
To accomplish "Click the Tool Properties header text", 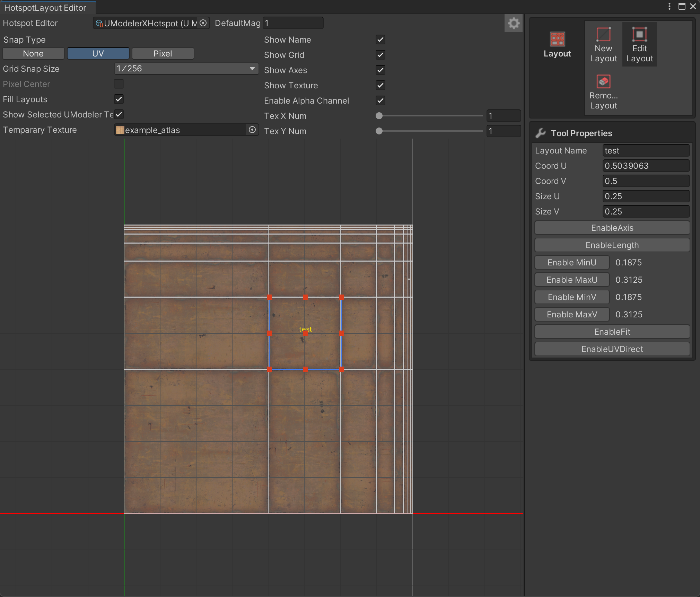I will click(581, 133).
